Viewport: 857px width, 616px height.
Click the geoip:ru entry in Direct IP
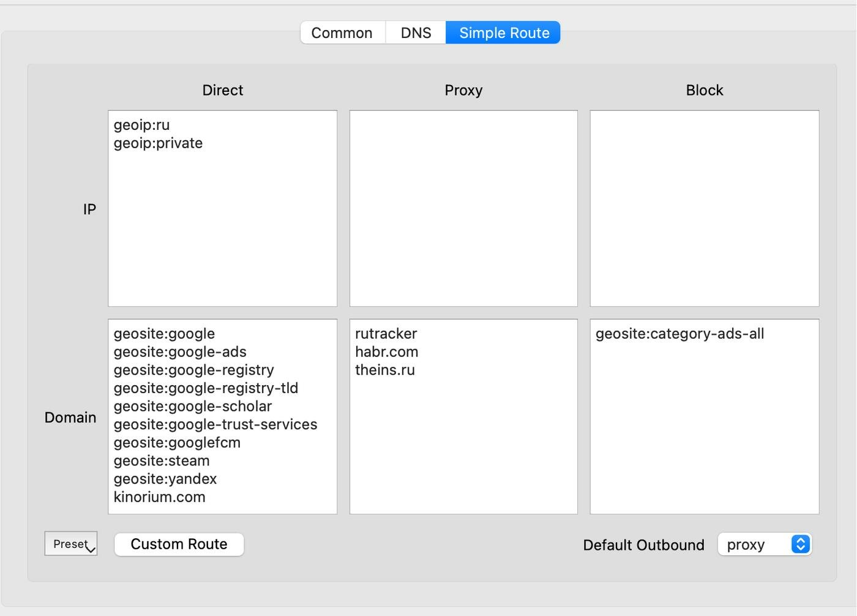142,125
